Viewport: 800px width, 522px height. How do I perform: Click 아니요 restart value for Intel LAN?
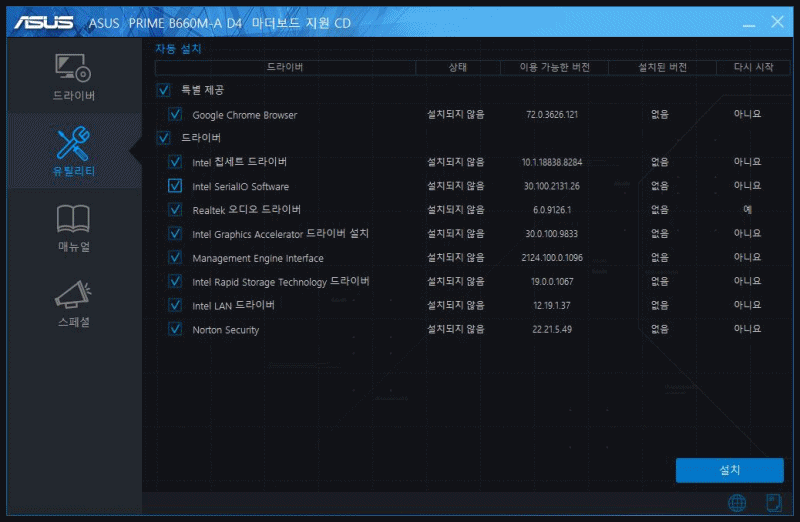[x=747, y=305]
